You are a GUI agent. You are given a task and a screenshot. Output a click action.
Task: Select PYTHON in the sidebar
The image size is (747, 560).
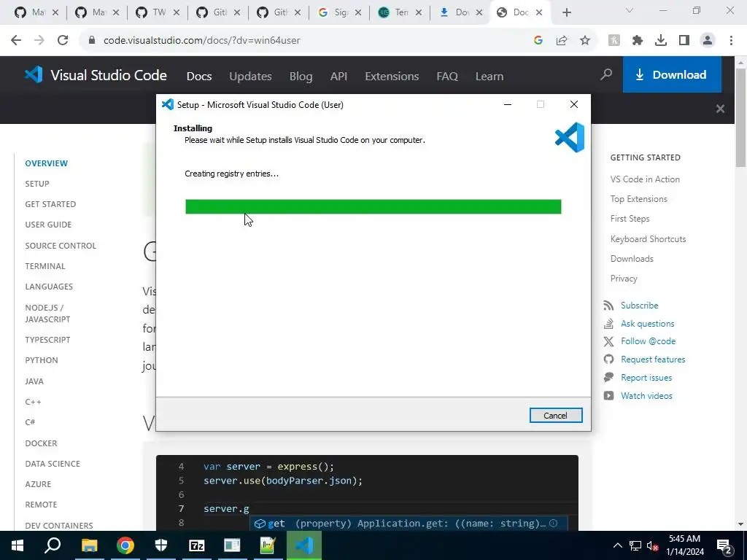(x=42, y=360)
